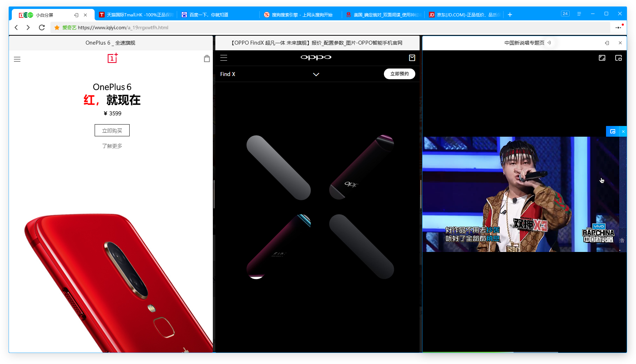The width and height of the screenshot is (636, 364).
Task: Open the OPPO page hamburger menu
Action: point(224,58)
